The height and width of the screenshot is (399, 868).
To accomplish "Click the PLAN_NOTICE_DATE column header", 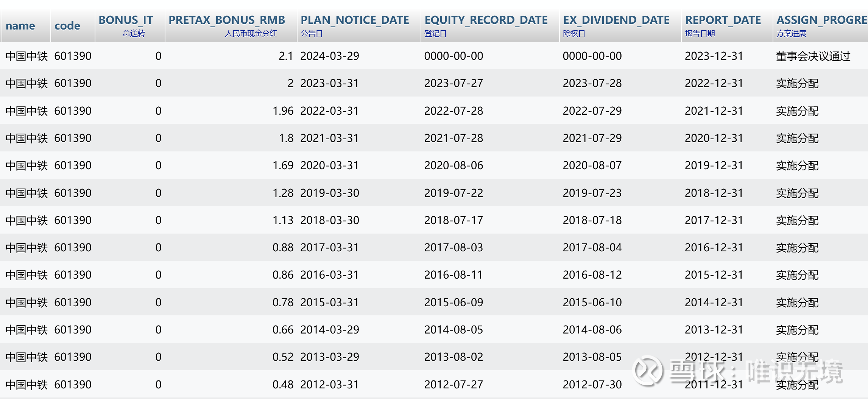I will 359,26.
